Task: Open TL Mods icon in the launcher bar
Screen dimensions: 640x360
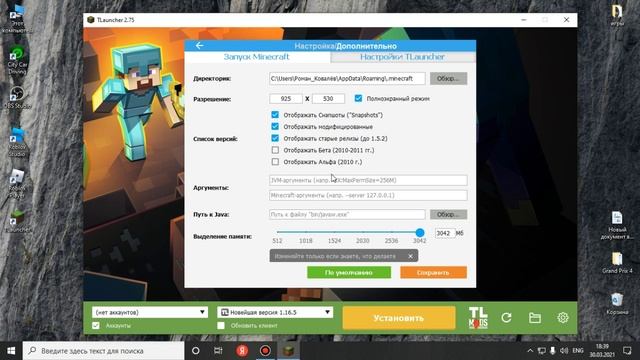Action: point(478,318)
